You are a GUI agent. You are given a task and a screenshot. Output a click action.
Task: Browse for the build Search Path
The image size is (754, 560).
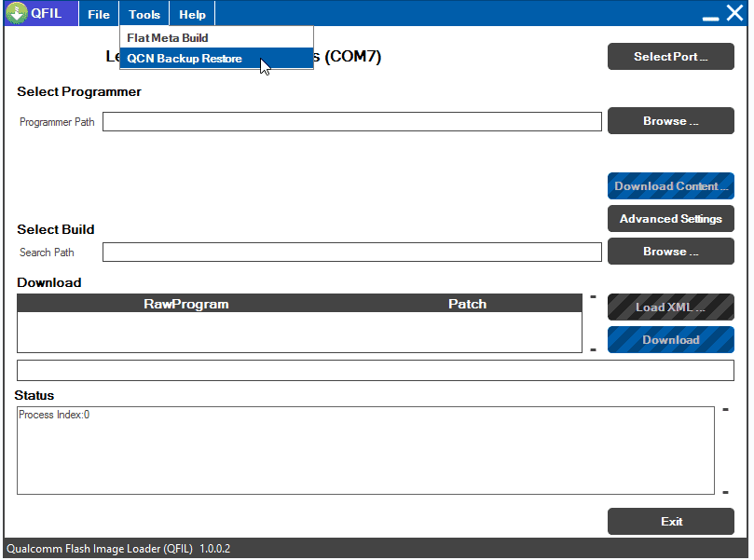[671, 252]
